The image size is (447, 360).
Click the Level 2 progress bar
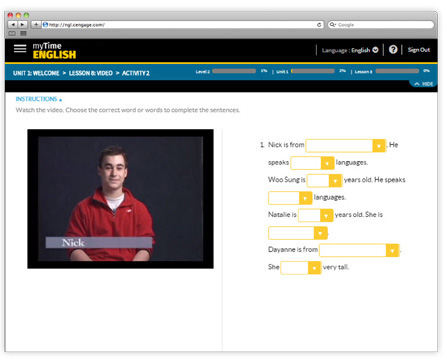click(234, 71)
